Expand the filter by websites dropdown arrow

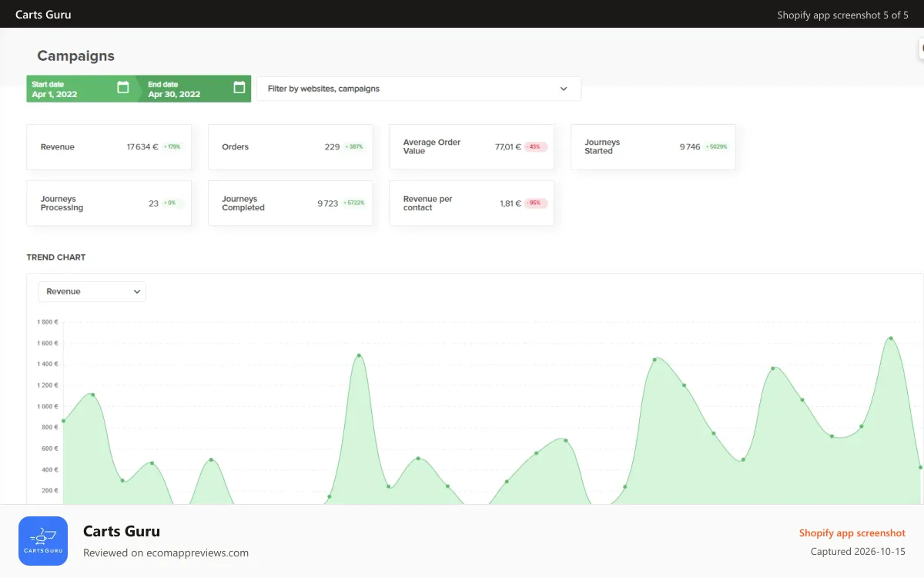click(x=564, y=89)
